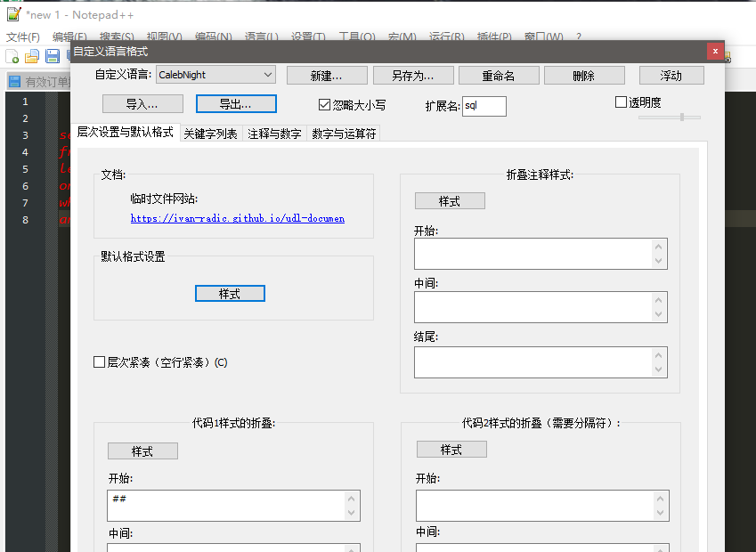Click the 重命名 button

click(499, 76)
